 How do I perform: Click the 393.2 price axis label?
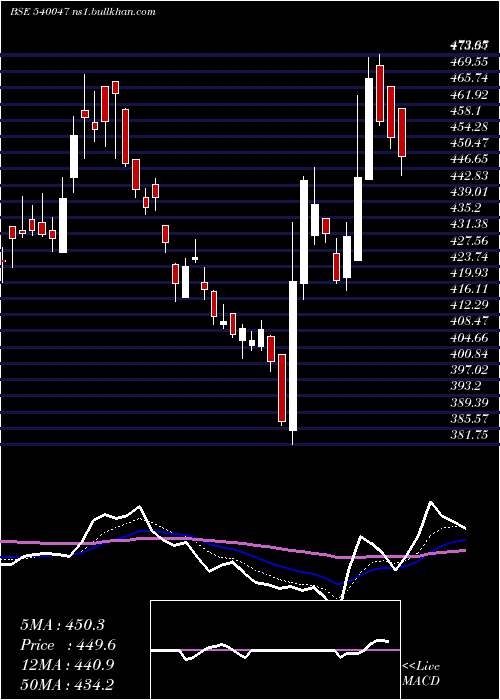pyautogui.click(x=466, y=386)
